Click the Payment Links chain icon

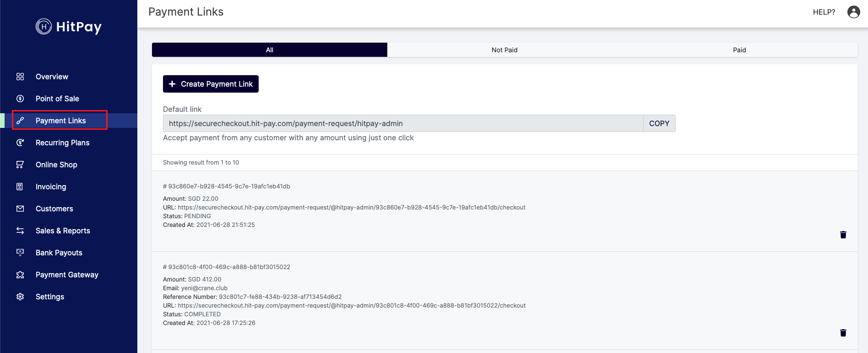point(20,121)
